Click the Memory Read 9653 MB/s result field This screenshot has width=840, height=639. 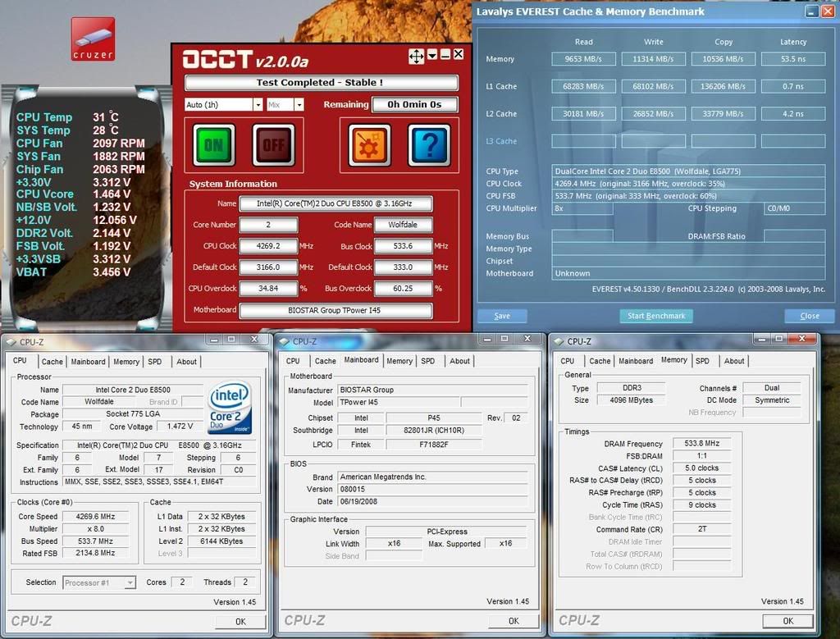coord(583,59)
